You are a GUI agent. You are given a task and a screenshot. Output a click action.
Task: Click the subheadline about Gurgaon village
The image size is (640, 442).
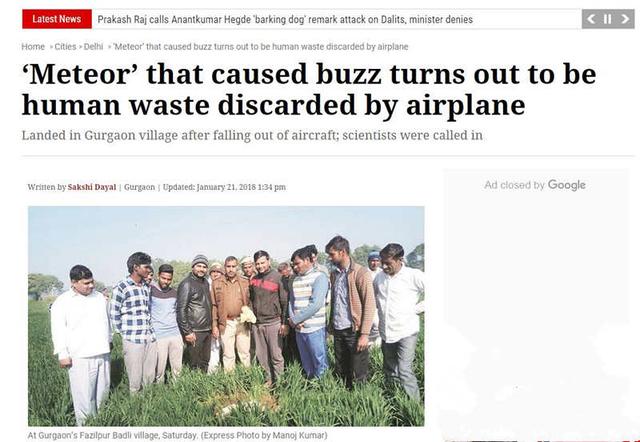[252, 135]
